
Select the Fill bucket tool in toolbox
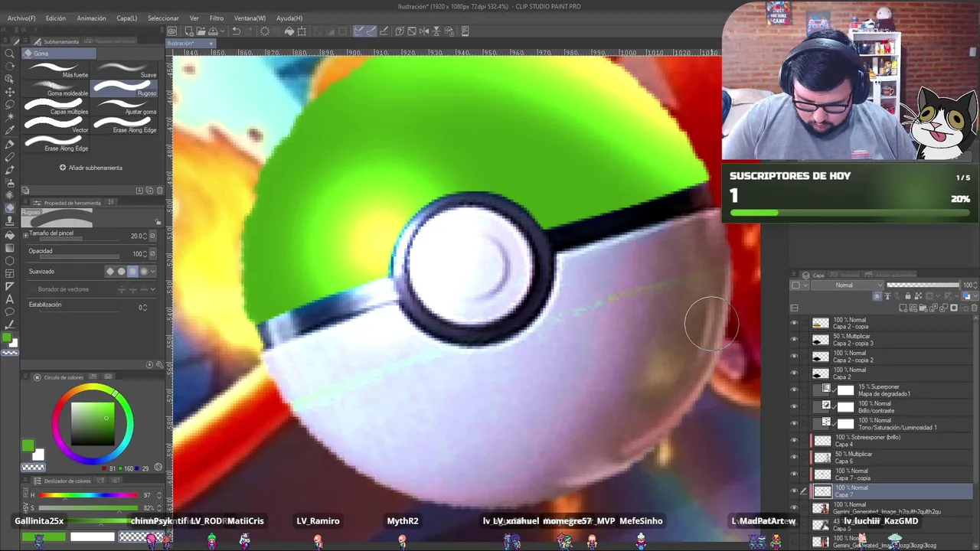click(x=10, y=235)
